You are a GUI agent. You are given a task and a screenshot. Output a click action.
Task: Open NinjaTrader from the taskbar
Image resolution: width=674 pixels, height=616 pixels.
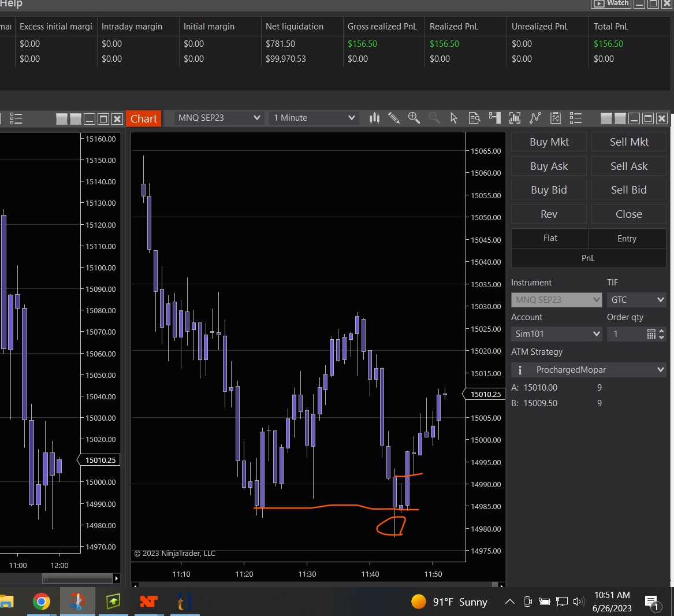click(x=148, y=602)
